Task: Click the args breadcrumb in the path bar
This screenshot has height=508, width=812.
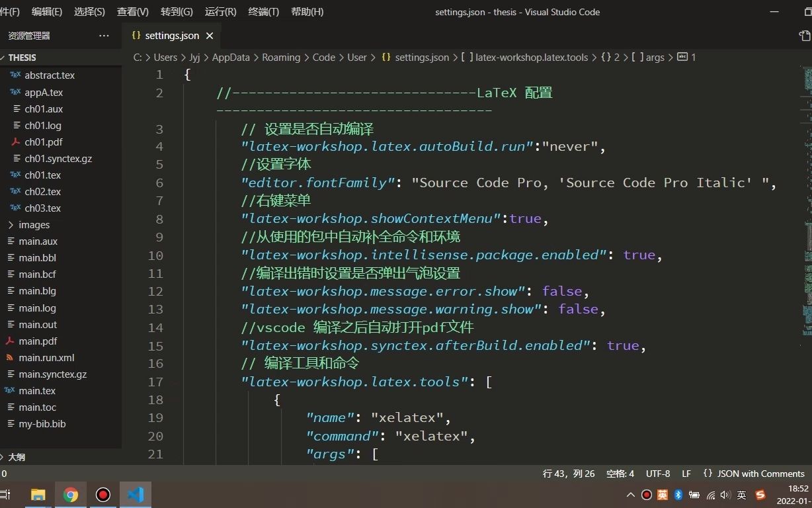Action: pos(655,58)
